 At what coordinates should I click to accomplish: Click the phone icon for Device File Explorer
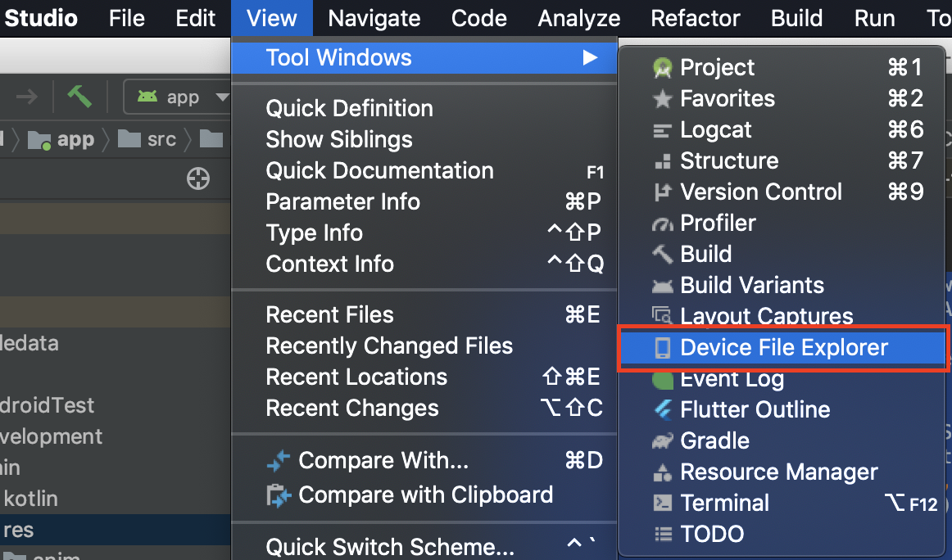(x=662, y=348)
